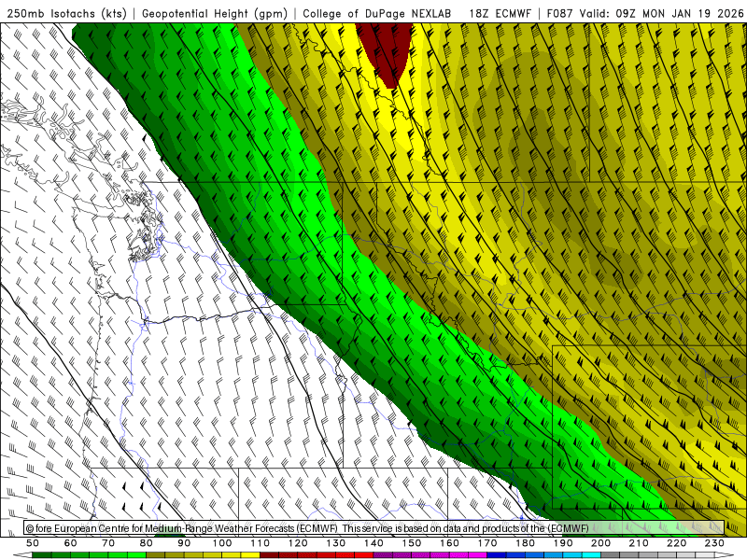Click the legend value 140
This screenshot has width=747, height=560.
click(x=373, y=543)
